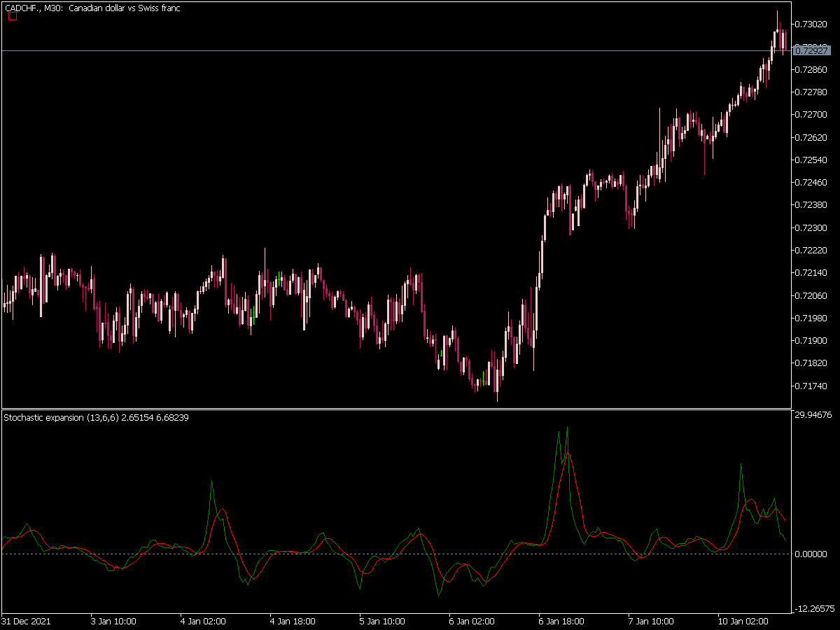Click price scale value 0.72700
This screenshot has width=840, height=630.
812,114
